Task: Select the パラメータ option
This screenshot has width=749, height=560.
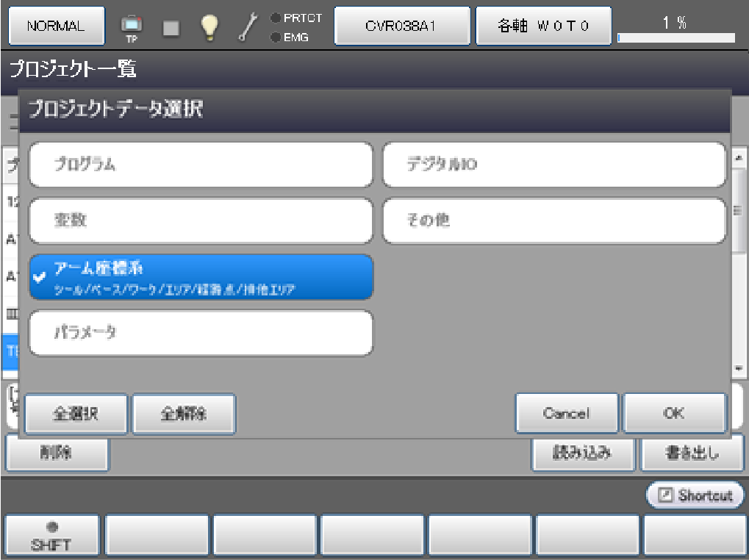Action: (201, 333)
